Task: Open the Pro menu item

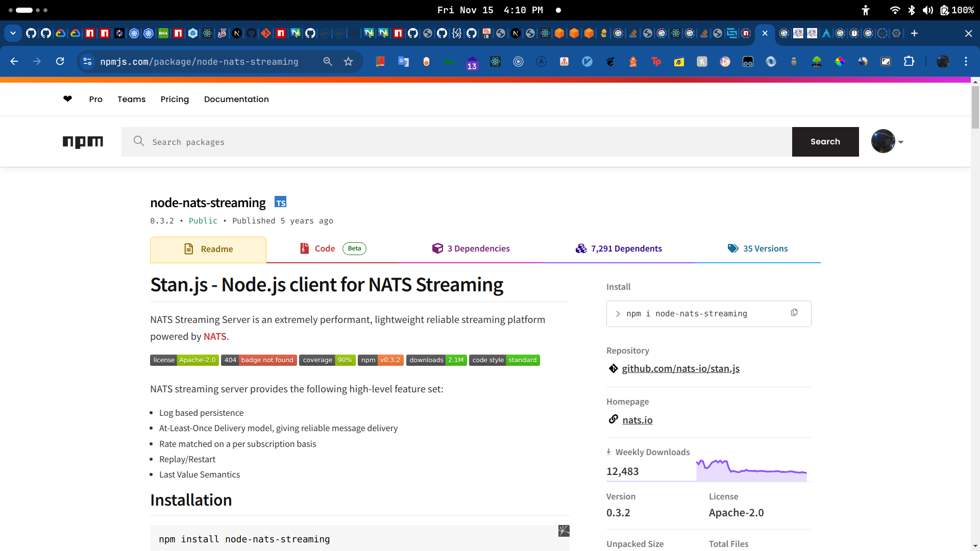Action: coord(95,99)
